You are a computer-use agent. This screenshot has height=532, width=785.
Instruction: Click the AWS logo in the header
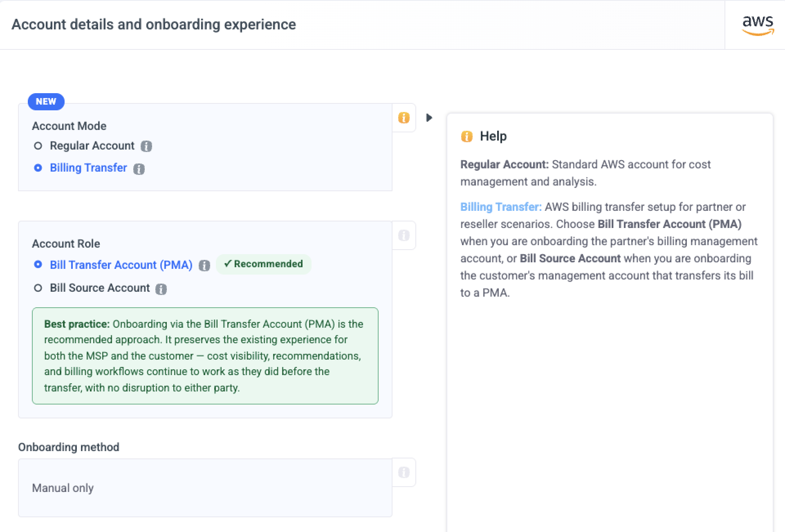pos(758,25)
